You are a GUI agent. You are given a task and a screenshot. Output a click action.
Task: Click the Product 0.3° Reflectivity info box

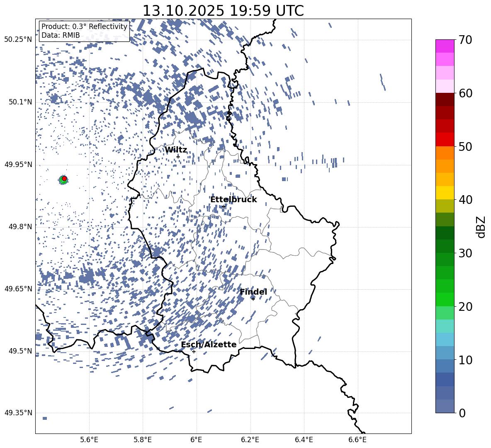click(84, 31)
